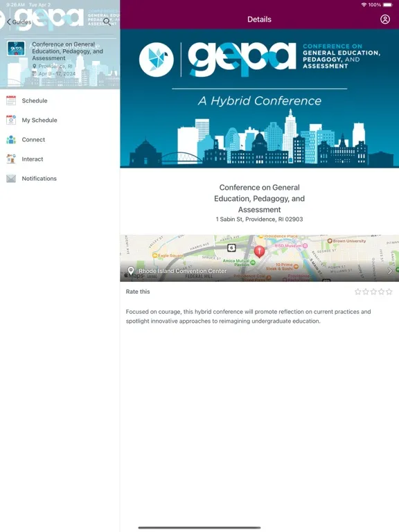Open the Interact menu item
Image resolution: width=399 pixels, height=532 pixels.
click(60, 159)
